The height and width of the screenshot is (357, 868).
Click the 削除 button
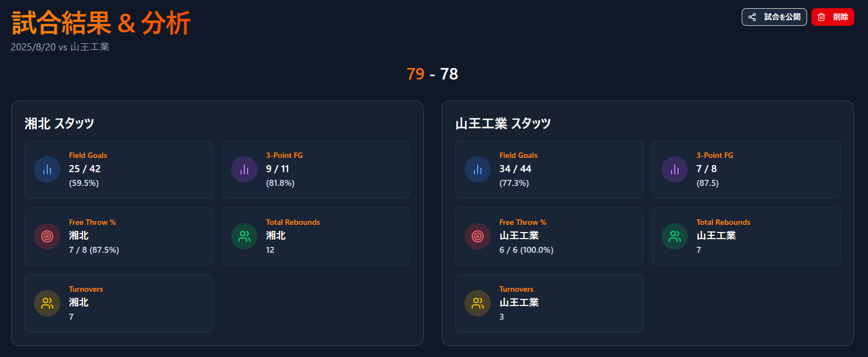point(832,17)
